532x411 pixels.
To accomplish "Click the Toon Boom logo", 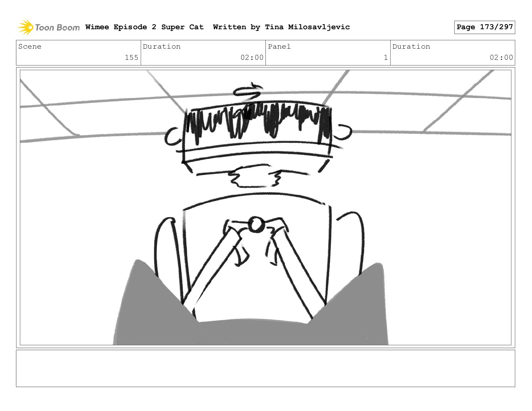I will tap(48, 27).
